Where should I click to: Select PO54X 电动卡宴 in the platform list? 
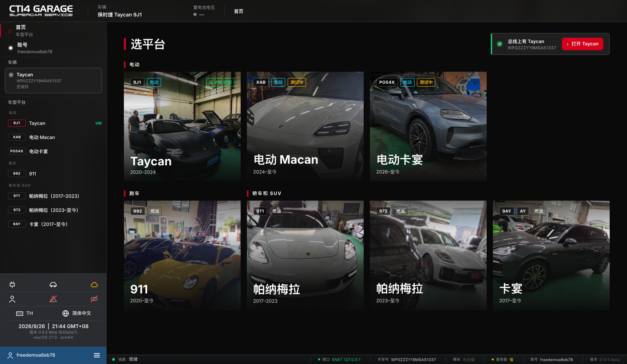(x=53, y=151)
